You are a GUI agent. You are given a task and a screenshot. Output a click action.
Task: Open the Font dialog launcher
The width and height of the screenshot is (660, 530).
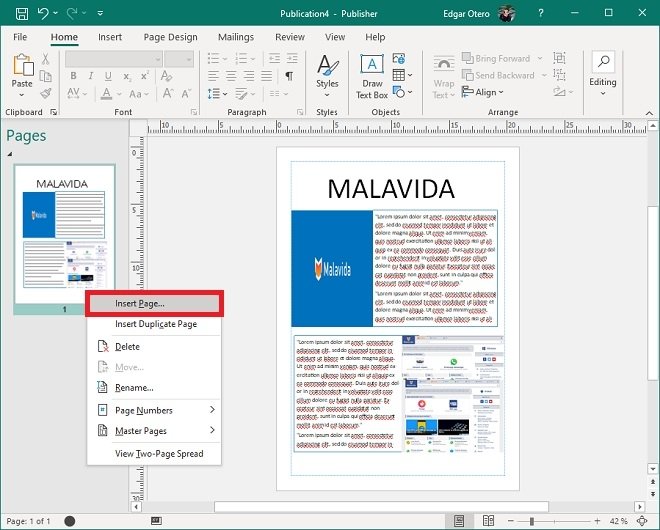pyautogui.click(x=194, y=112)
